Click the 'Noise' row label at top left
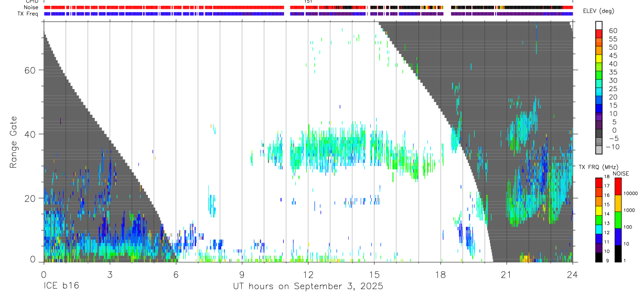 31,7
